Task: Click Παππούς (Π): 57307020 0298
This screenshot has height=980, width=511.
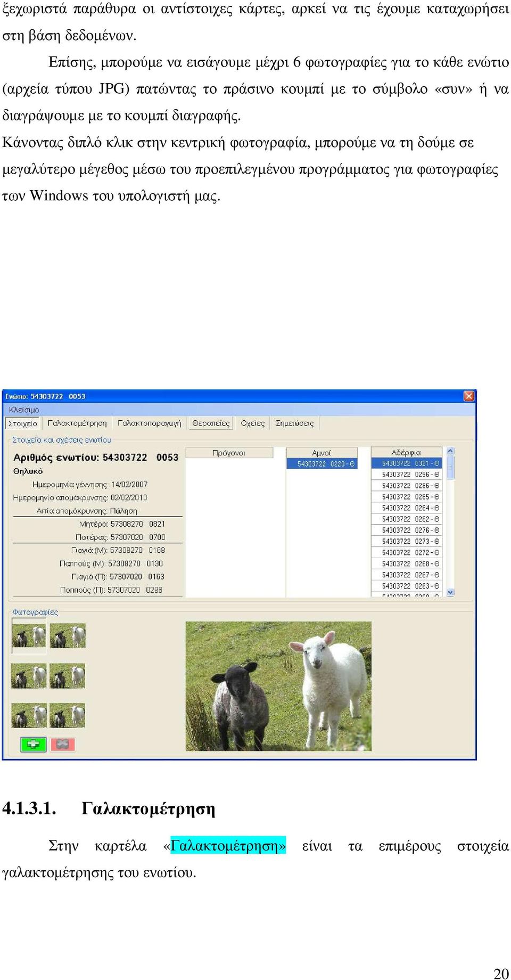Action: [111, 590]
